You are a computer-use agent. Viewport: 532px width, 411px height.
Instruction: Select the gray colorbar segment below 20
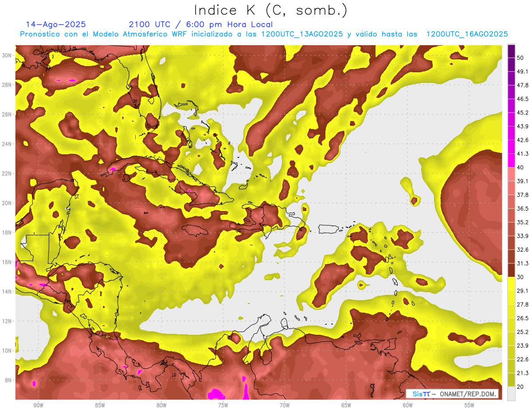pos(511,394)
